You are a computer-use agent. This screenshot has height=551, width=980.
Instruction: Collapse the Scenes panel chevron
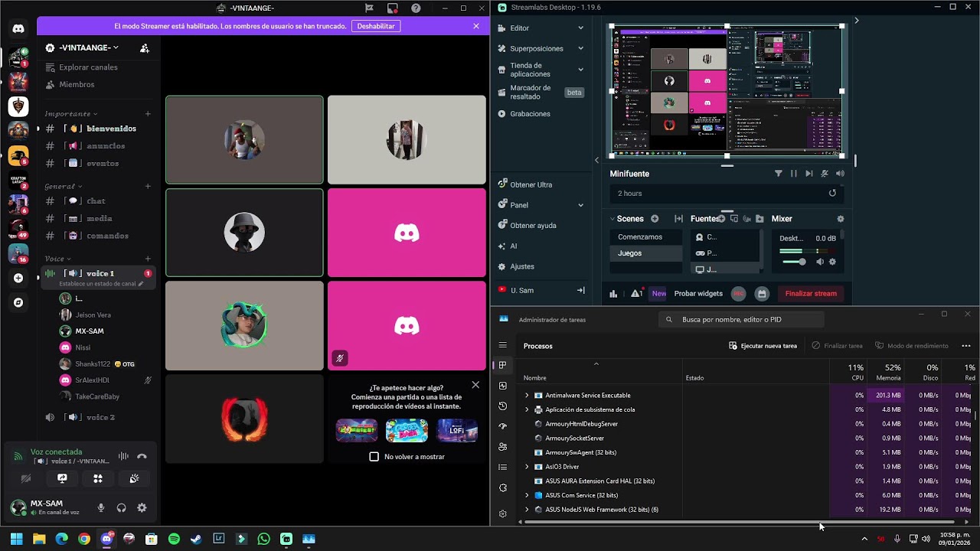[x=613, y=219]
